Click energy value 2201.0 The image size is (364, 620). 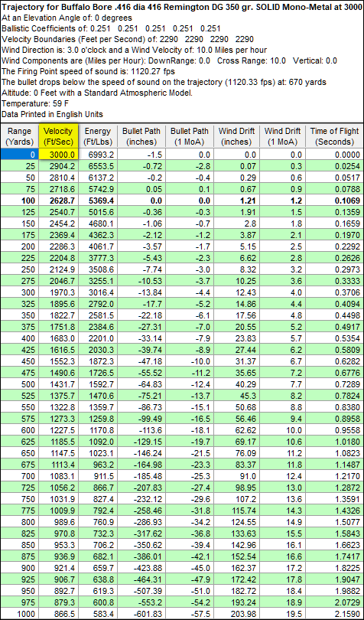tap(98, 338)
